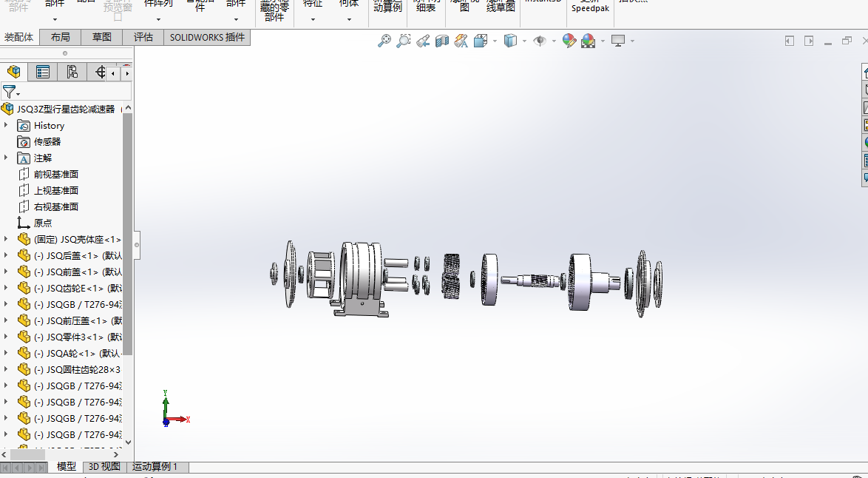The image size is (868, 478).
Task: Open the FeatureManager design tree tab
Action: [14, 72]
